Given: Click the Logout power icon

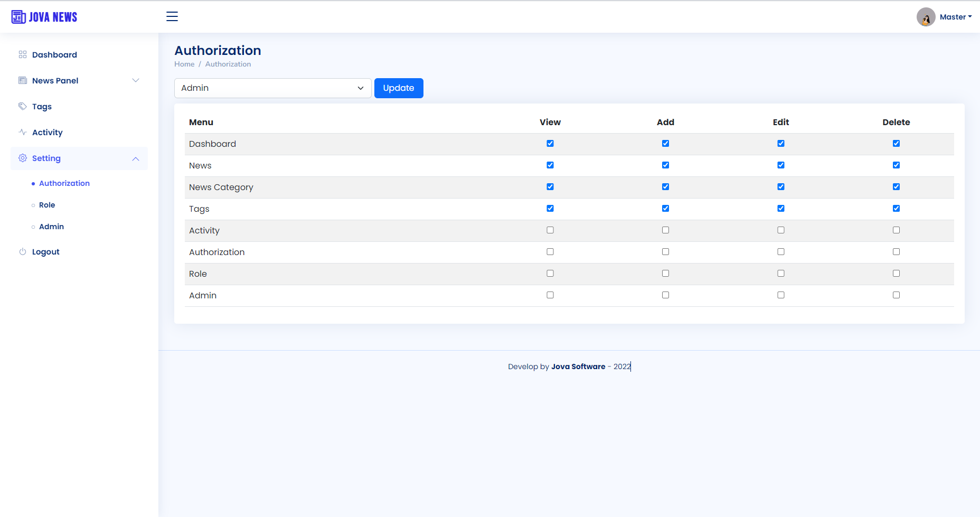Looking at the screenshot, I should [x=23, y=251].
